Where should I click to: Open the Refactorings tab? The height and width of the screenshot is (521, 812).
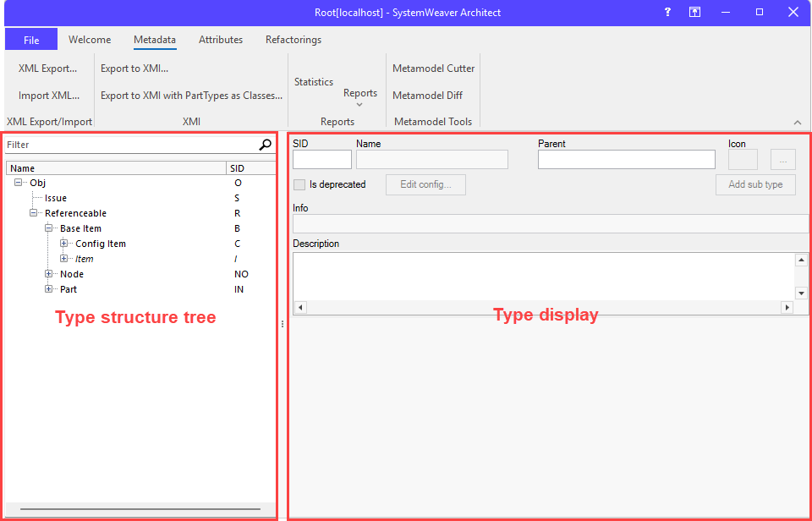[x=294, y=40]
